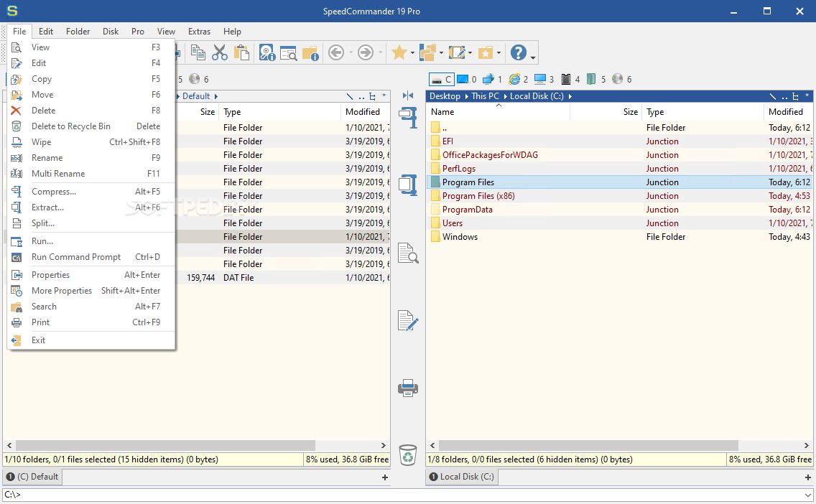Select the green book drive button 5
The width and height of the screenshot is (816, 504).
(596, 79)
